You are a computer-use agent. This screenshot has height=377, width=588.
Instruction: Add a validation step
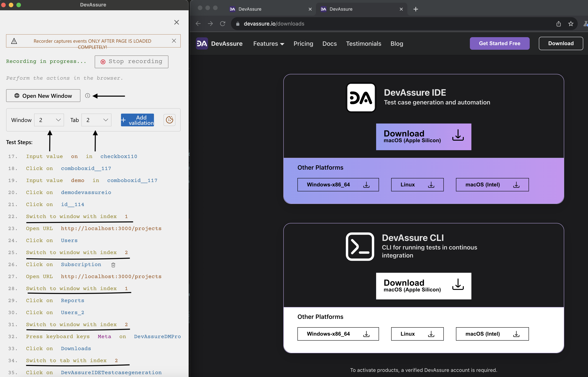[x=137, y=120]
